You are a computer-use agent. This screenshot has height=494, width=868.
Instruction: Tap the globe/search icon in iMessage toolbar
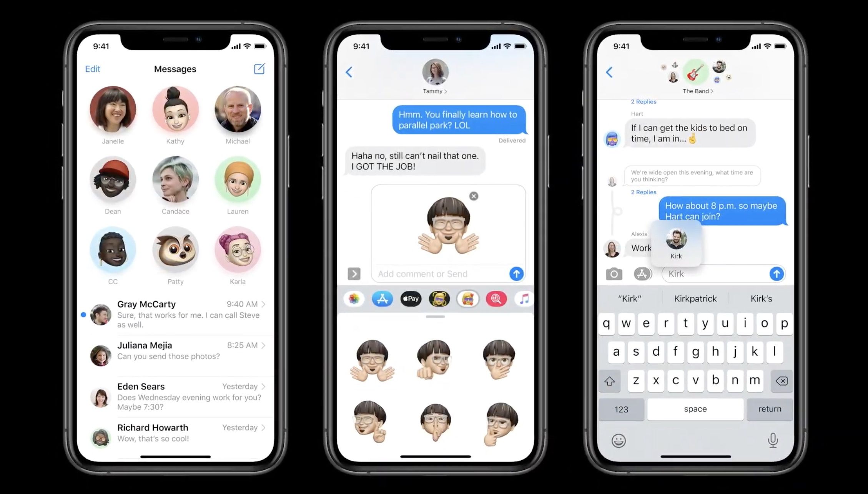tap(497, 298)
